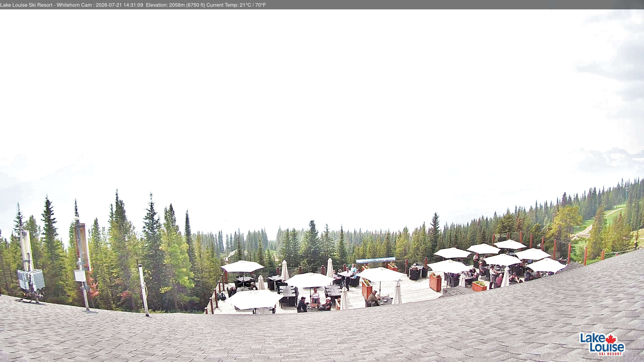Click 'Lake Louise Ski Resort - Whitehorn Cam' title text
This screenshot has height=362, width=644.
46,5
